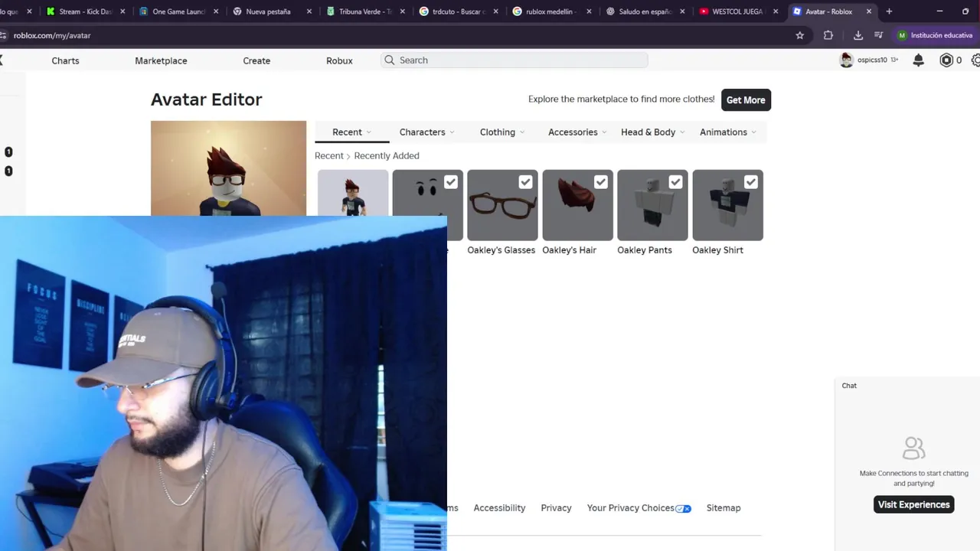Select the Oakley's Glasses thumbnail
This screenshot has height=551, width=980.
click(502, 205)
